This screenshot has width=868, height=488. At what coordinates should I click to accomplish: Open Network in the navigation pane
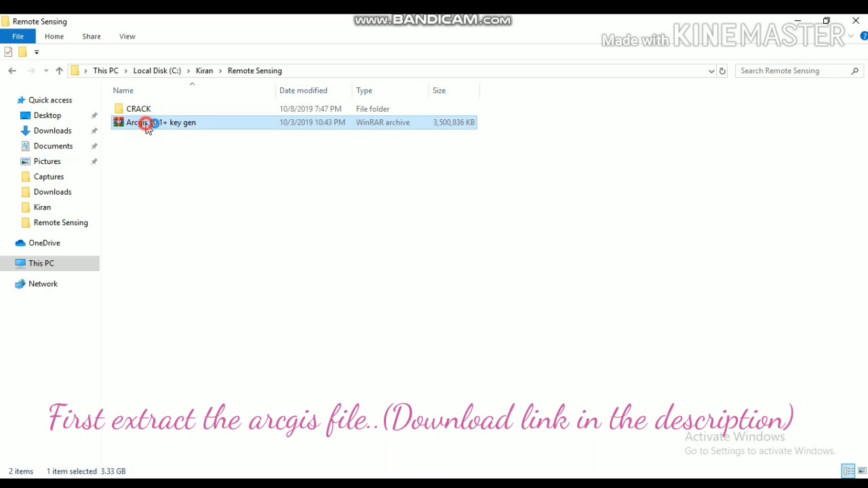pos(43,284)
